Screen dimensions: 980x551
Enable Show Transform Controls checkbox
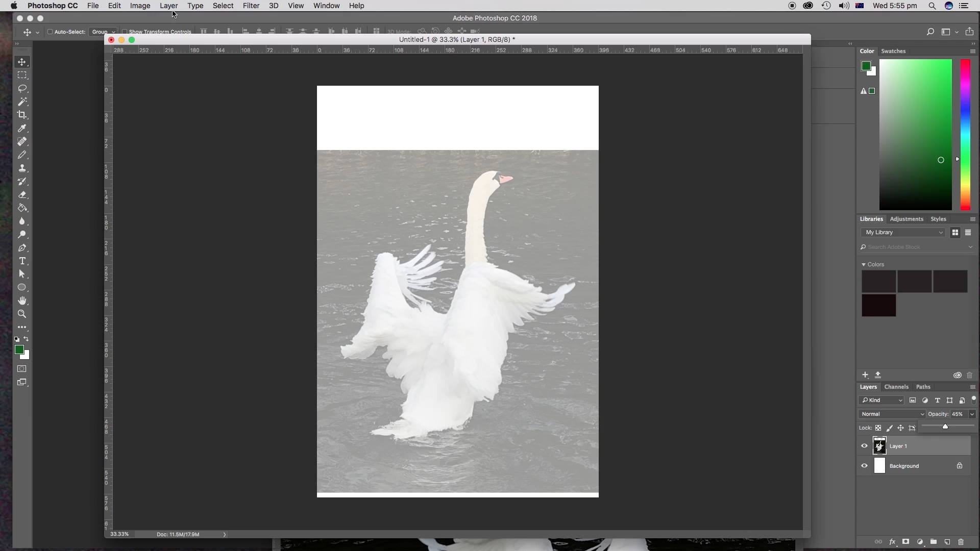(125, 32)
